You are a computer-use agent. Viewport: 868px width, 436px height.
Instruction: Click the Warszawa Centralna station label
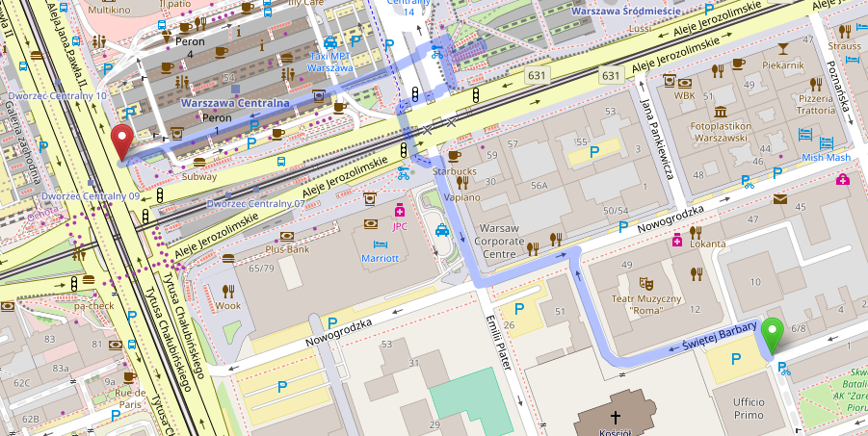tap(235, 104)
